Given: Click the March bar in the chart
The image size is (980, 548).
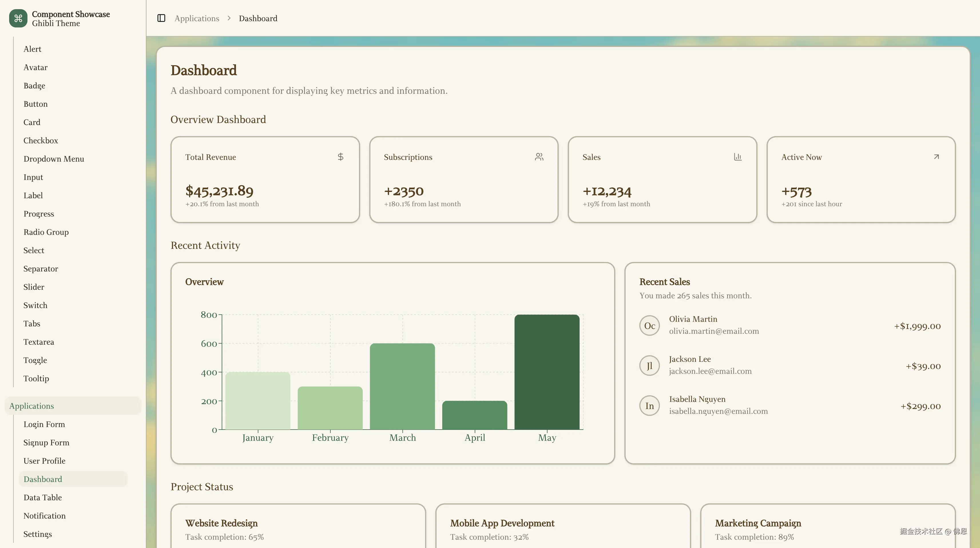Looking at the screenshot, I should tap(402, 386).
